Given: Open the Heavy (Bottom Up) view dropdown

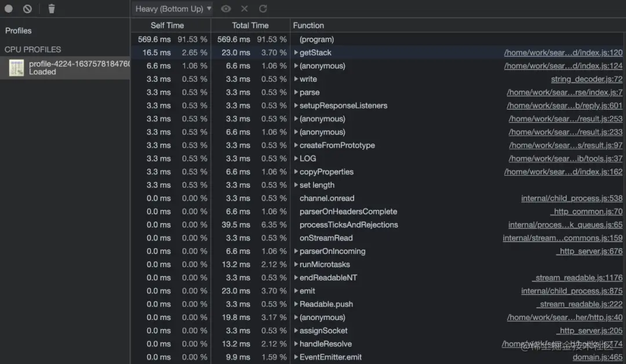Looking at the screenshot, I should tap(173, 8).
